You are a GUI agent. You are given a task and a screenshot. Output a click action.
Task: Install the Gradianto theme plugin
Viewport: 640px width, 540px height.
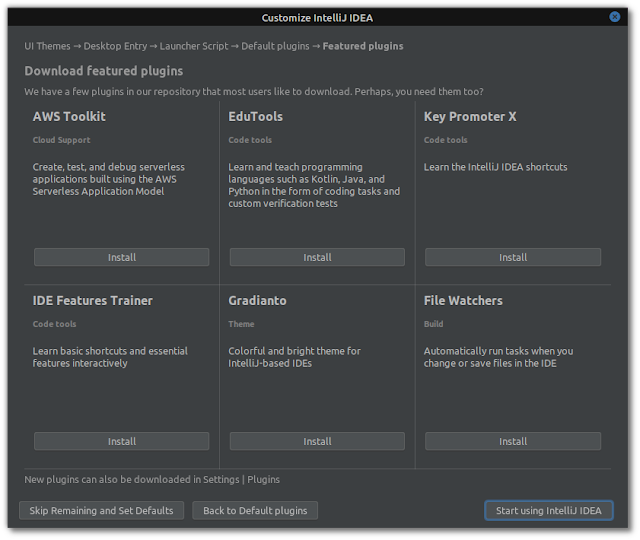[317, 441]
